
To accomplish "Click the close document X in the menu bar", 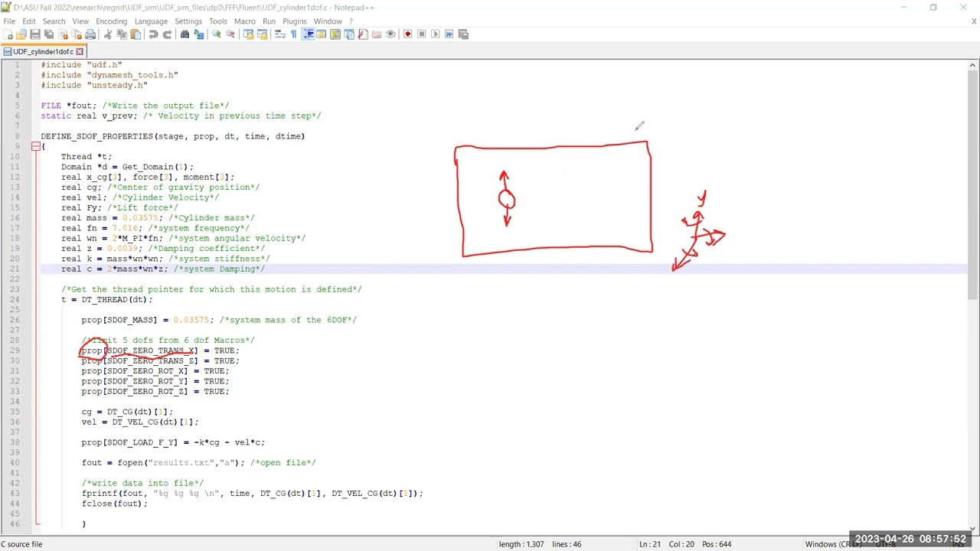I will pyautogui.click(x=973, y=21).
